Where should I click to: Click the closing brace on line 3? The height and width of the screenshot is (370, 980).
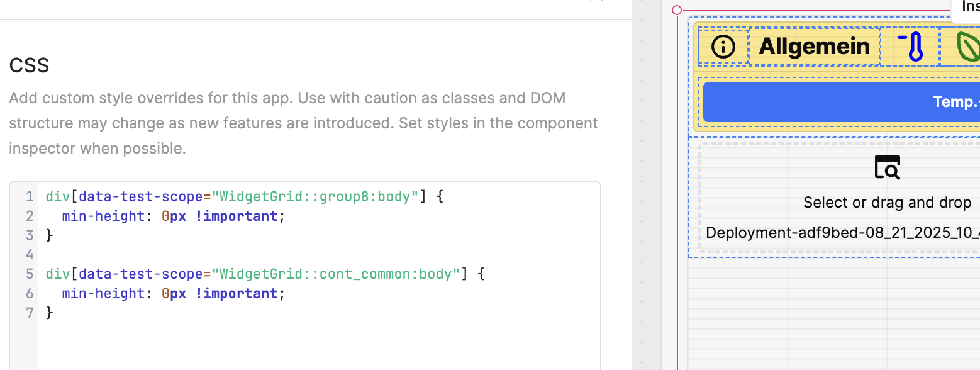[x=50, y=236]
